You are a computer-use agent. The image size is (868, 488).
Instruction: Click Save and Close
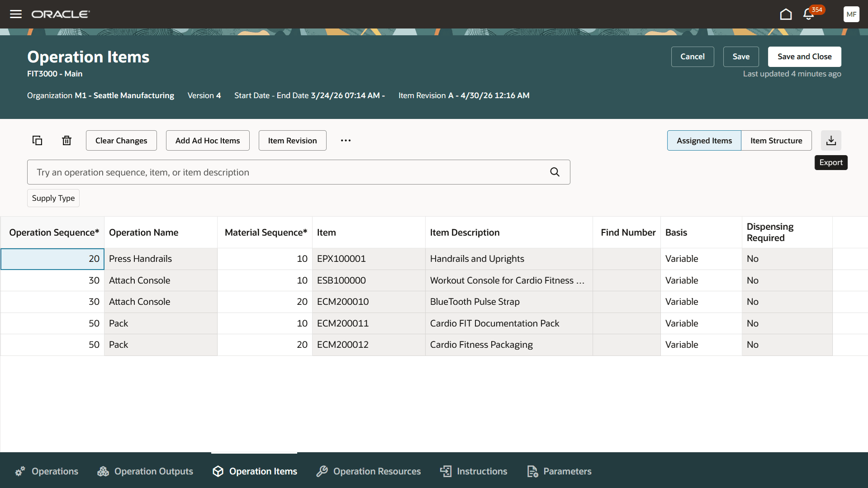pyautogui.click(x=804, y=57)
